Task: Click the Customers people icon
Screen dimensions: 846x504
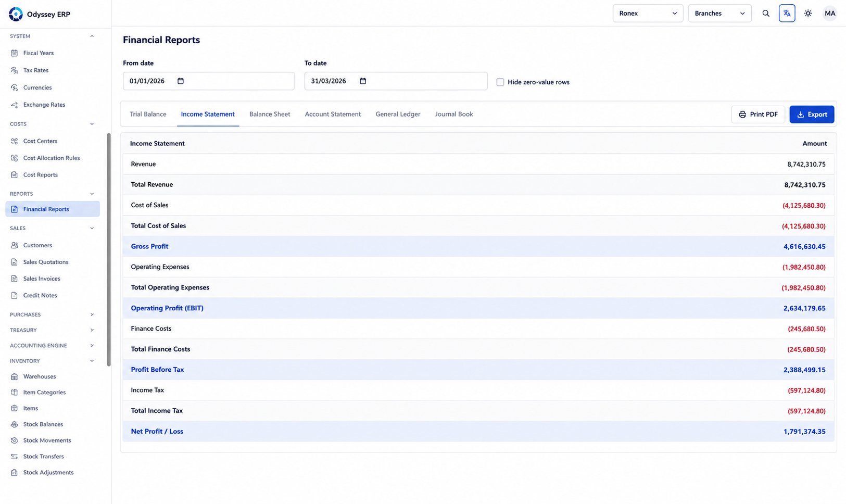Action: (15, 245)
